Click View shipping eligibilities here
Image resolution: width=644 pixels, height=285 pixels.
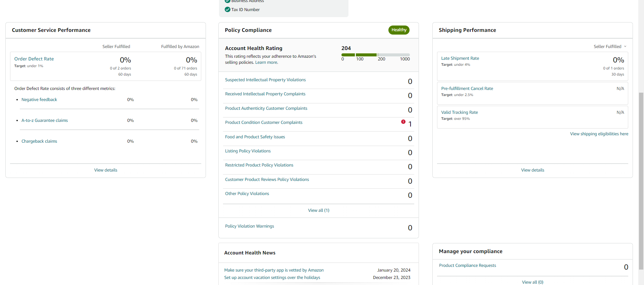(x=599, y=134)
